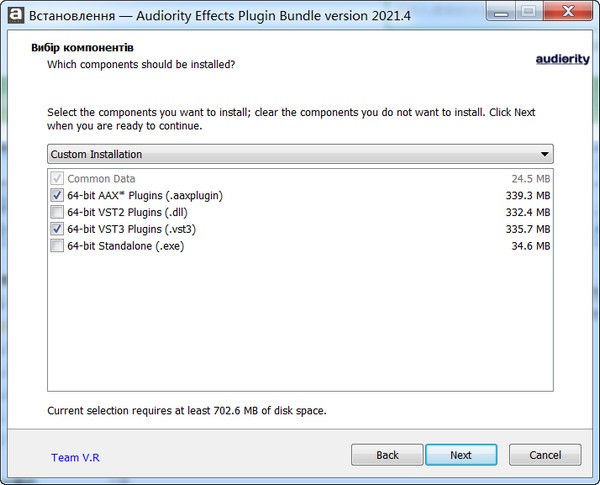This screenshot has height=485, width=600.
Task: Uncheck the 64-bit VST3 Plugins checkbox
Action: (57, 229)
